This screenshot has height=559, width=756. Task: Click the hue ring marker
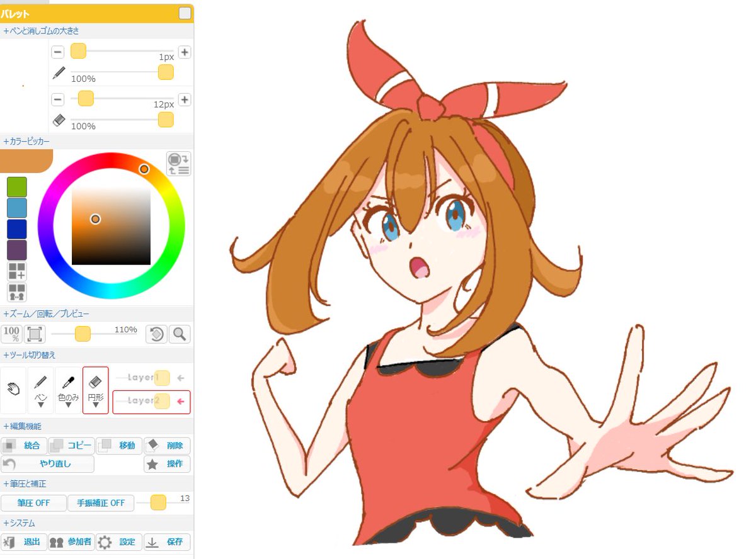point(144,169)
